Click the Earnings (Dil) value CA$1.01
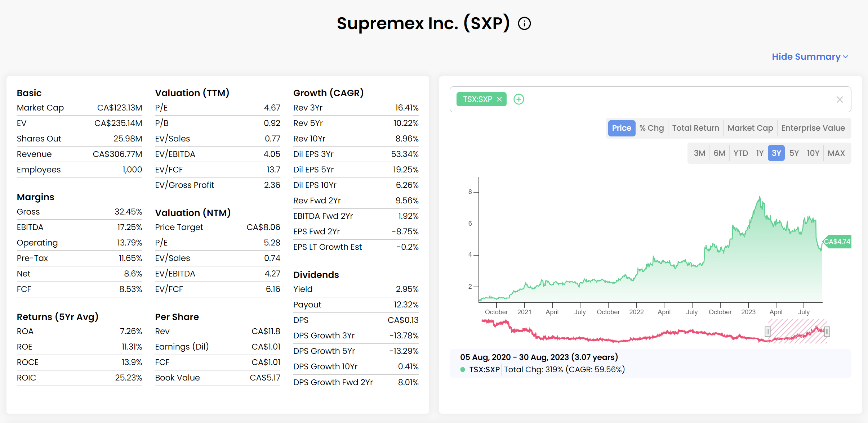The image size is (868, 423). [x=266, y=347]
